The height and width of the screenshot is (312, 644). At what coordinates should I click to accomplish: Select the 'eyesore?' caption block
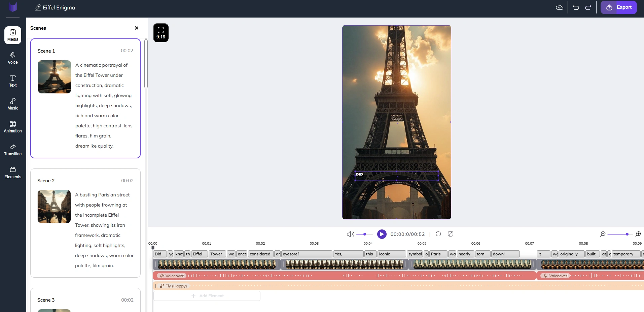click(307, 254)
